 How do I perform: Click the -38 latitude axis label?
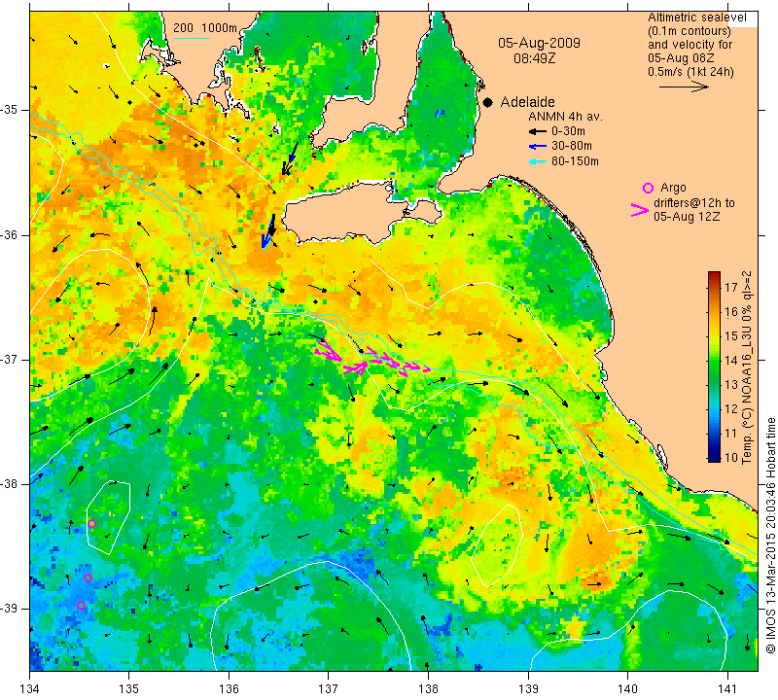click(10, 484)
